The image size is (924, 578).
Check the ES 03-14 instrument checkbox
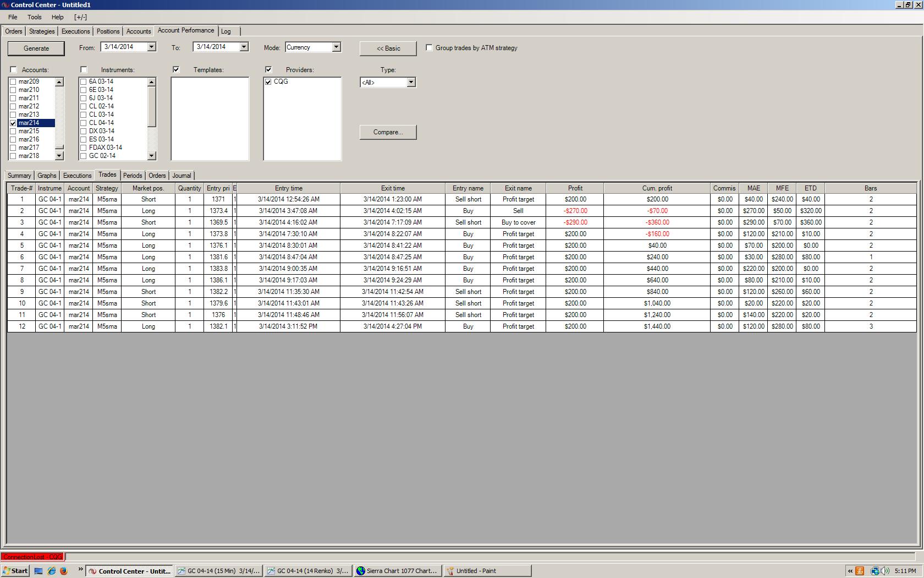pyautogui.click(x=84, y=140)
